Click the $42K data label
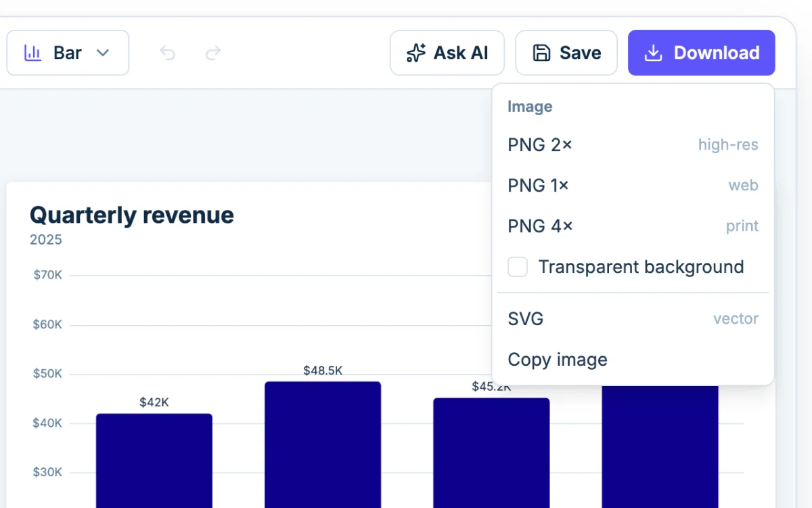Image resolution: width=812 pixels, height=508 pixels. (x=154, y=402)
